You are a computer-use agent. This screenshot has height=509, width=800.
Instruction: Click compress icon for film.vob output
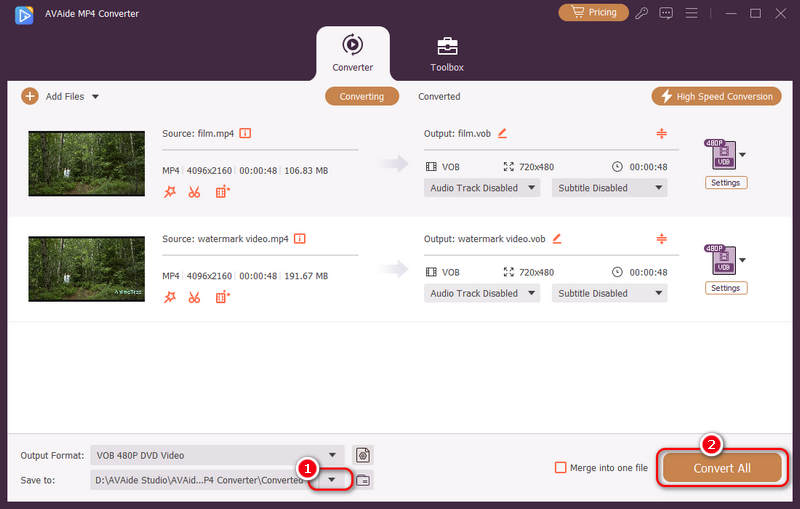pos(661,133)
